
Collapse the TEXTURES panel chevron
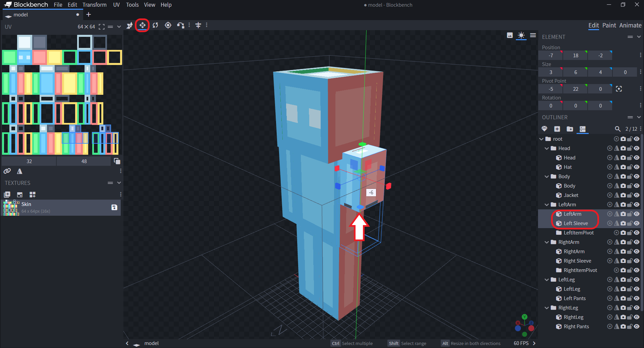[119, 183]
